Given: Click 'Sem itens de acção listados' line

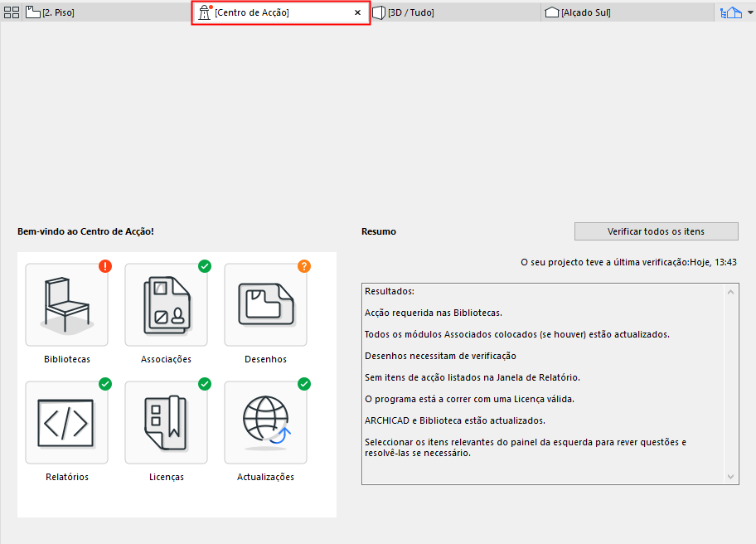Looking at the screenshot, I should click(472, 377).
